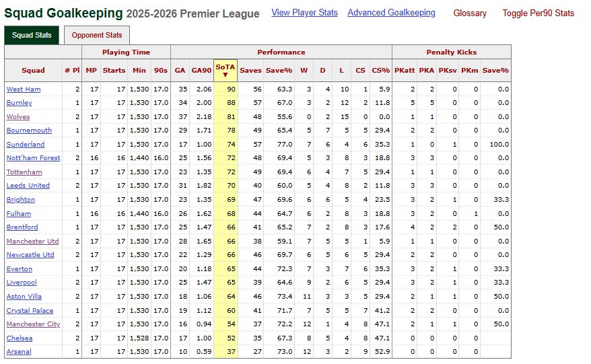
Task: Switch to the Opponent Stats tab
Action: (x=97, y=36)
